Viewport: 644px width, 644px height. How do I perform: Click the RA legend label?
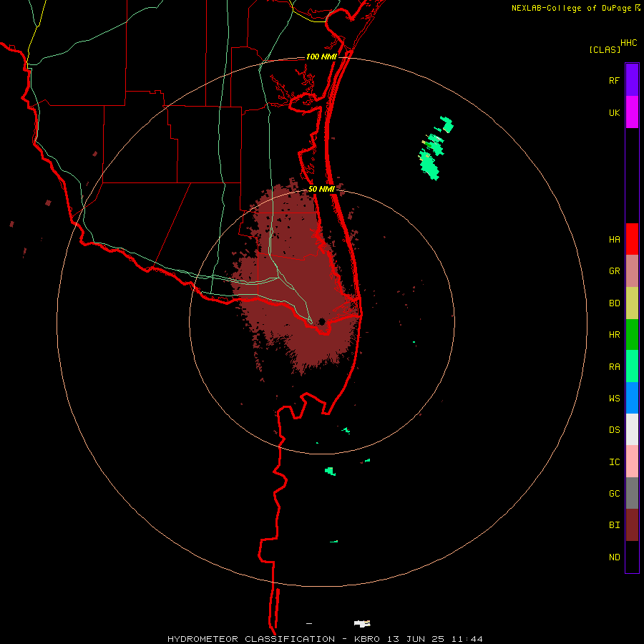coord(614,367)
